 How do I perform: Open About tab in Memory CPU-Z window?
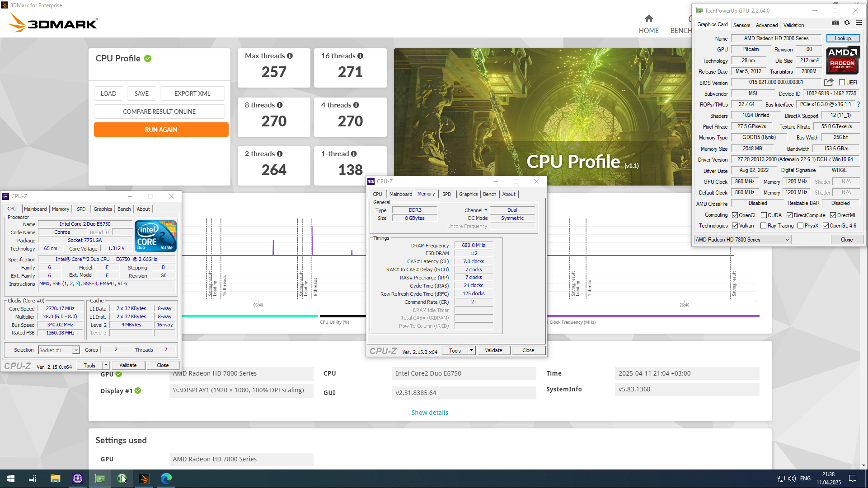[x=509, y=194]
